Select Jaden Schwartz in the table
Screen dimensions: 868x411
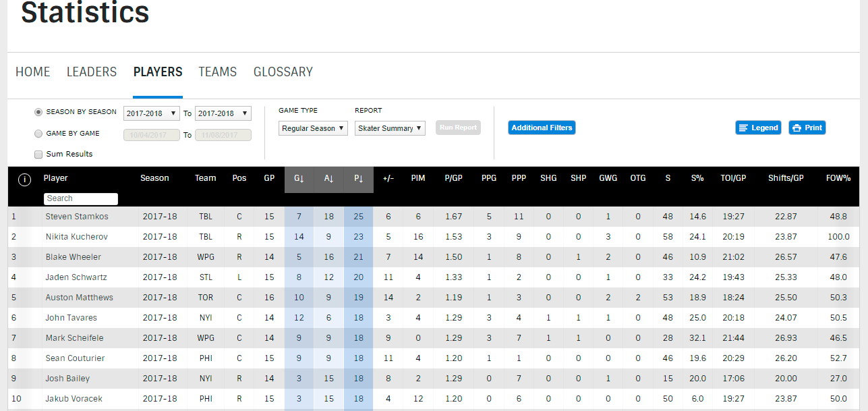(x=76, y=277)
